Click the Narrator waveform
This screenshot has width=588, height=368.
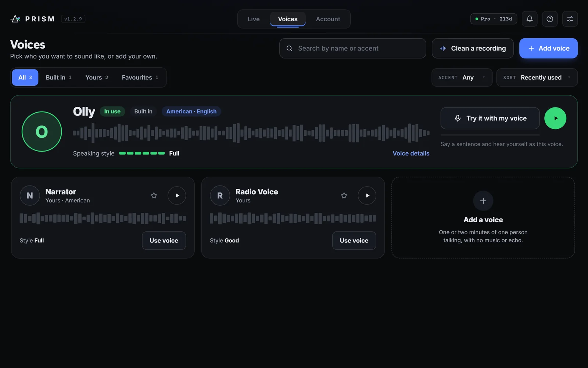tap(103, 218)
